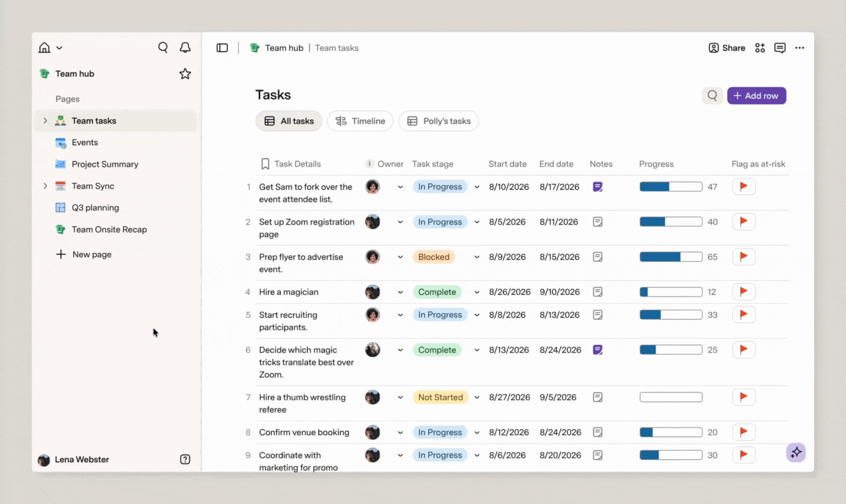Screen dimensions: 846x504
Task: Open search from the sidebar magnifier icon
Action: pyautogui.click(x=163, y=48)
